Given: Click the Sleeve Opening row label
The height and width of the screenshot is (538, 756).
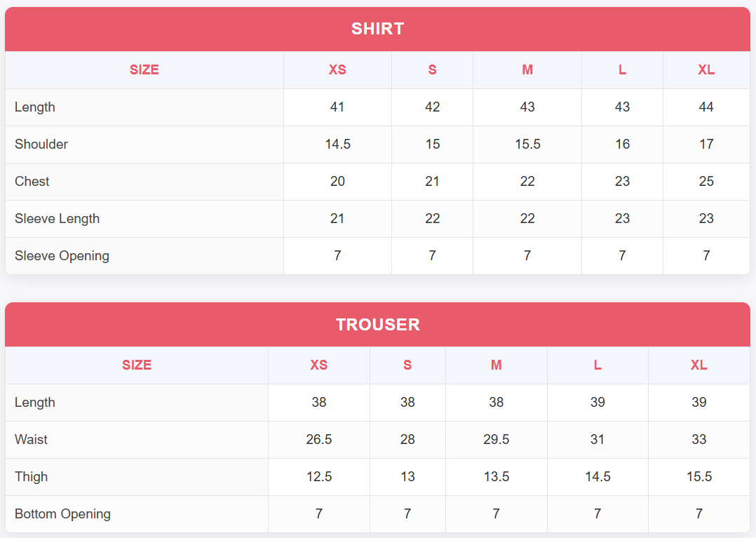Looking at the screenshot, I should 62,256.
